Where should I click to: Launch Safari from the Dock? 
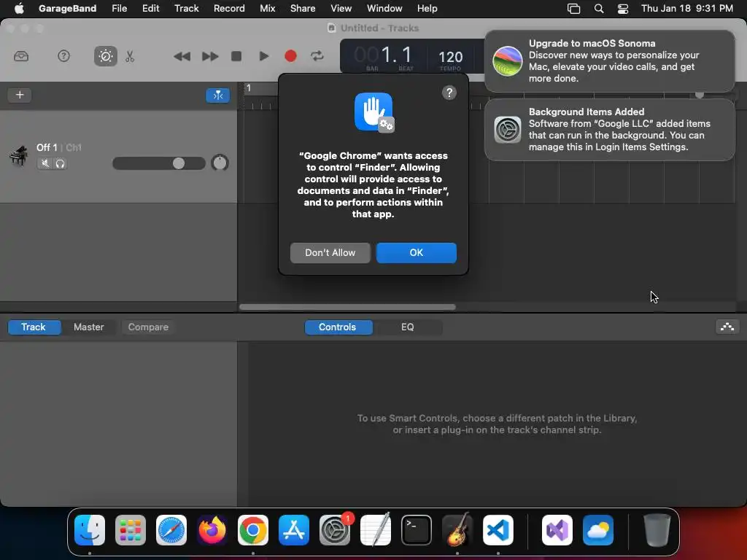tap(171, 530)
